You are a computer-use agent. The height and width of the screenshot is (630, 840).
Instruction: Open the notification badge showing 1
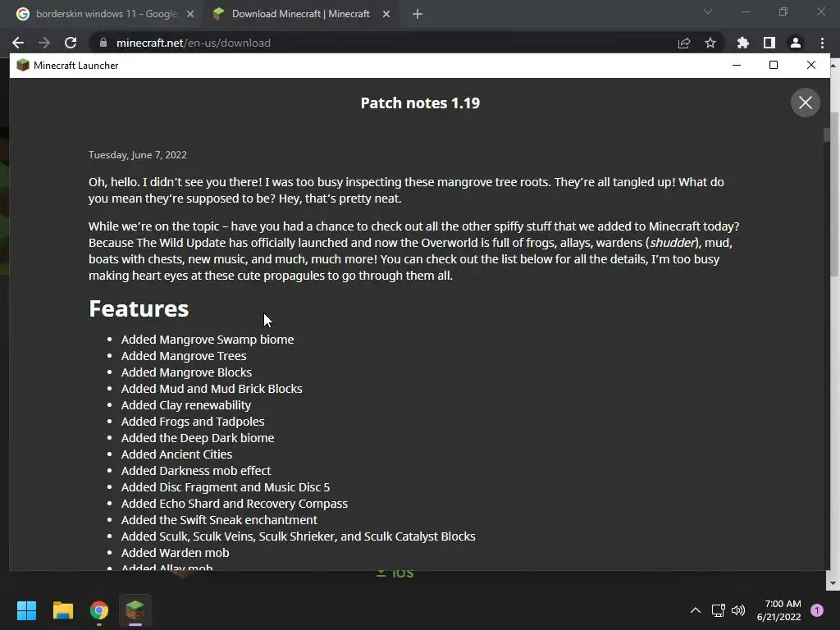coord(817,610)
